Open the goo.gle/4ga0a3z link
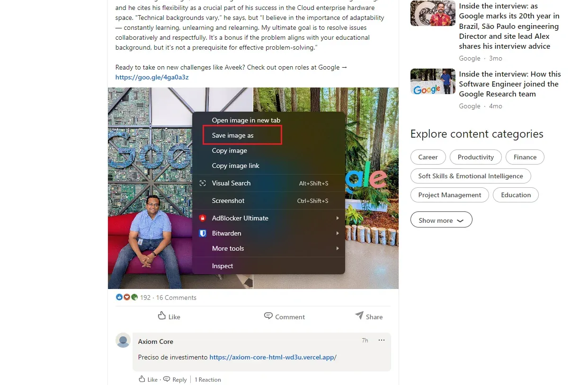588x385 pixels. [x=152, y=77]
